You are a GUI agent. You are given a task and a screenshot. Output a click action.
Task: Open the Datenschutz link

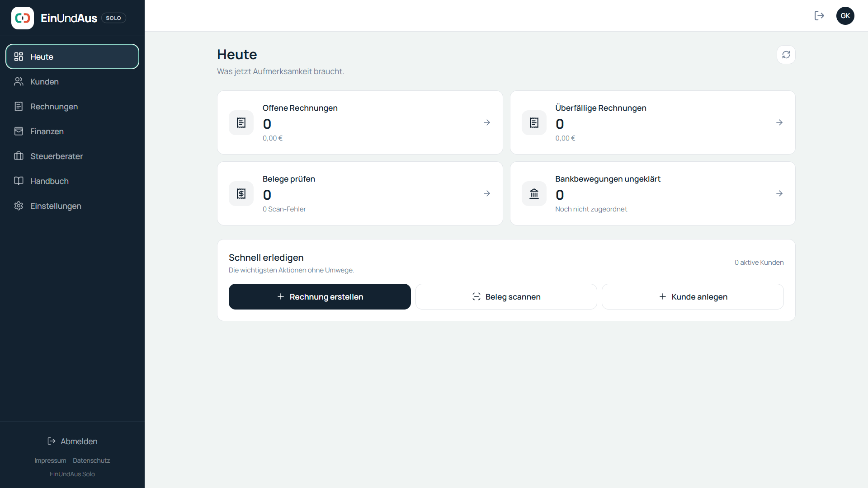pos(91,460)
